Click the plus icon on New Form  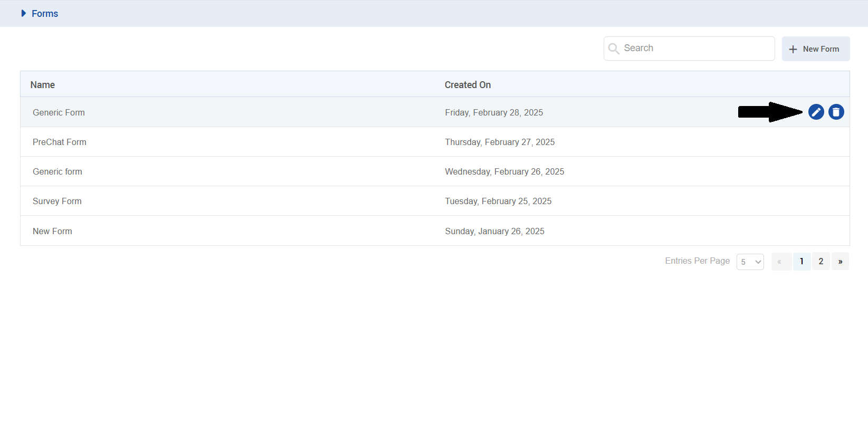click(793, 49)
